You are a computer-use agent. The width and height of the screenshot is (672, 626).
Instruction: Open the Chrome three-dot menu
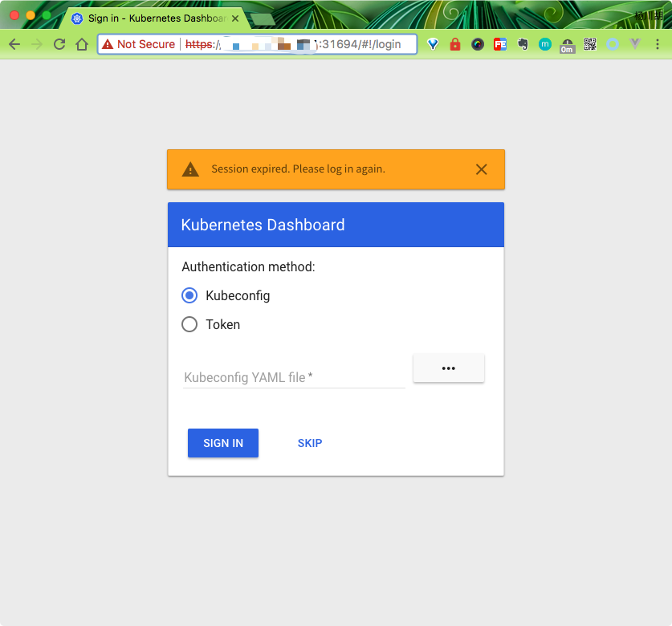coord(658,44)
